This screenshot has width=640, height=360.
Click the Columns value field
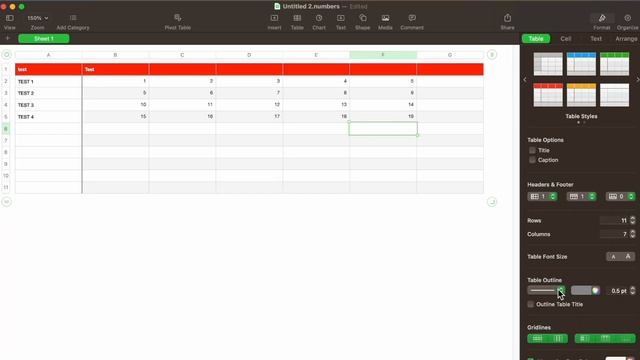tap(614, 234)
